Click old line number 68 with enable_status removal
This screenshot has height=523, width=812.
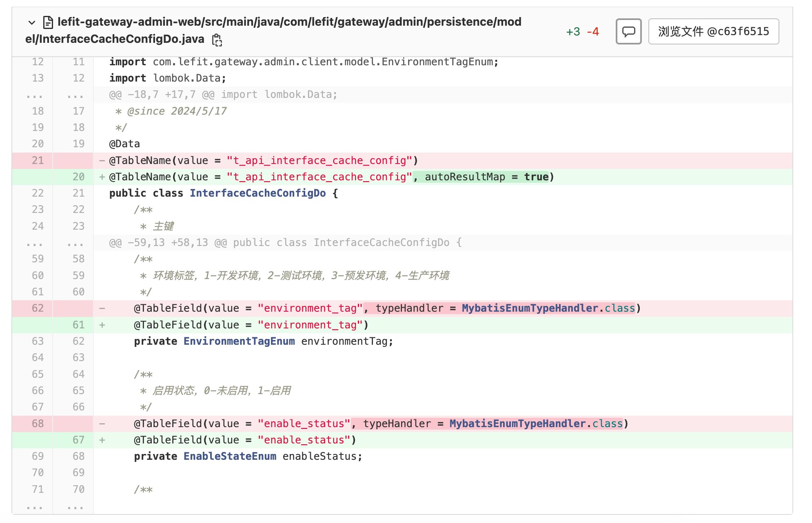[x=38, y=424]
